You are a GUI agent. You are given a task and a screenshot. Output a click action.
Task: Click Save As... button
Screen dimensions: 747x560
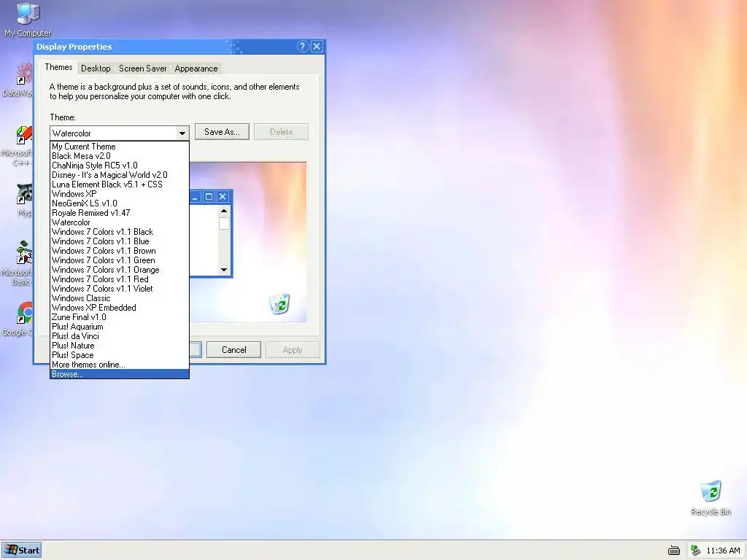(x=222, y=132)
